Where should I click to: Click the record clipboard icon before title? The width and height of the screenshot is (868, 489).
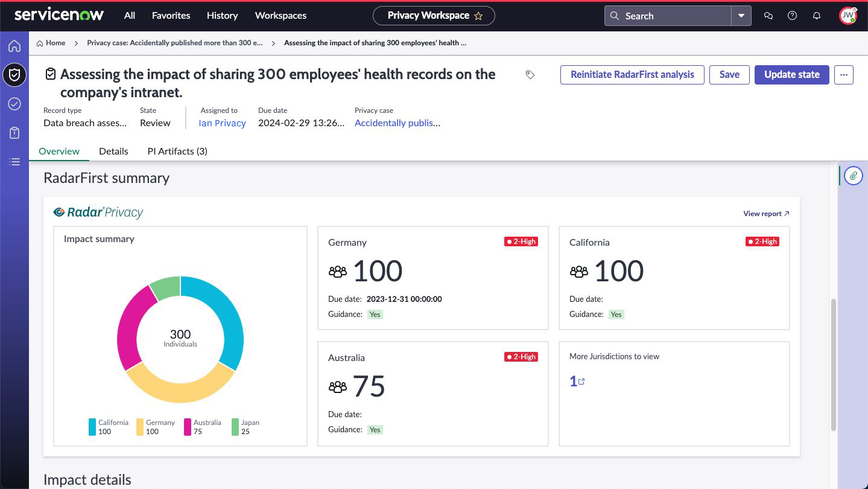pos(51,74)
